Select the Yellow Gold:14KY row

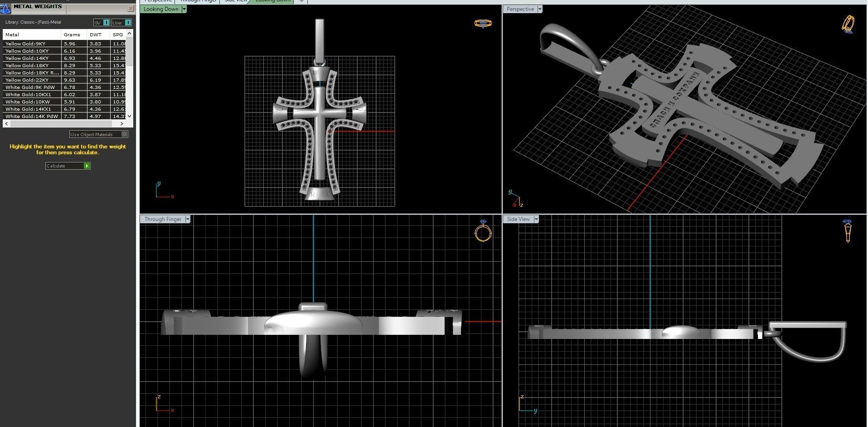coord(64,58)
